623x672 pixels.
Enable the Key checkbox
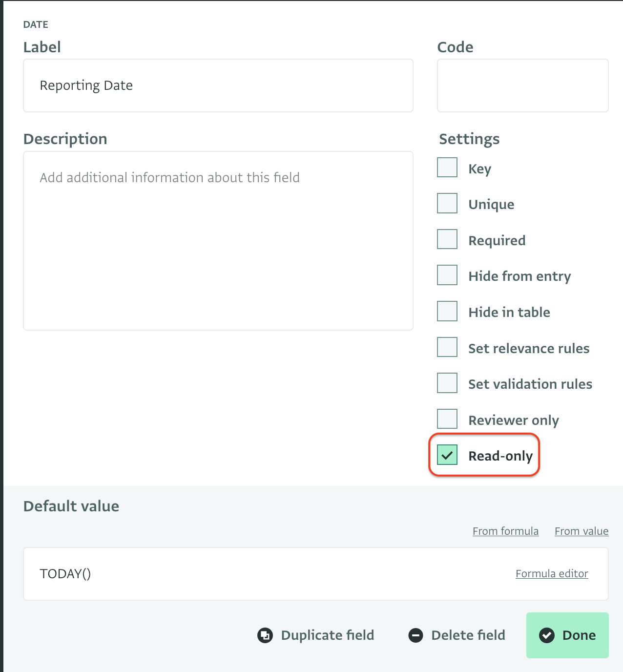447,168
